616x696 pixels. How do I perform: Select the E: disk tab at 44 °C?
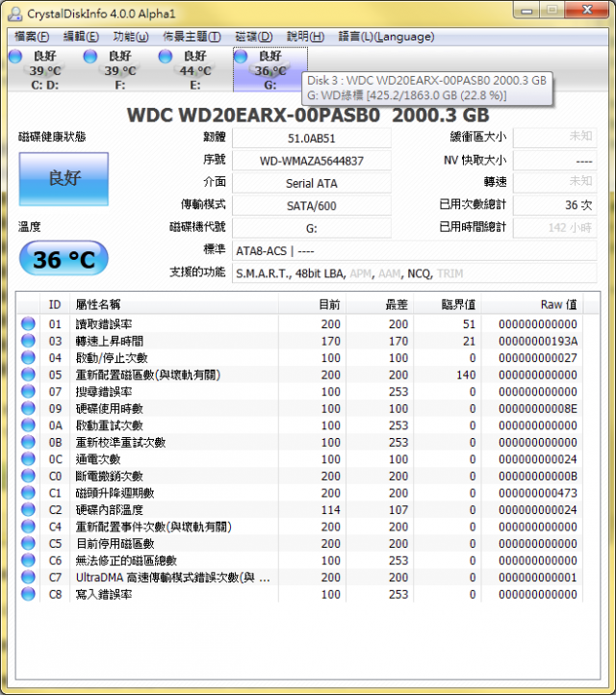(x=194, y=69)
